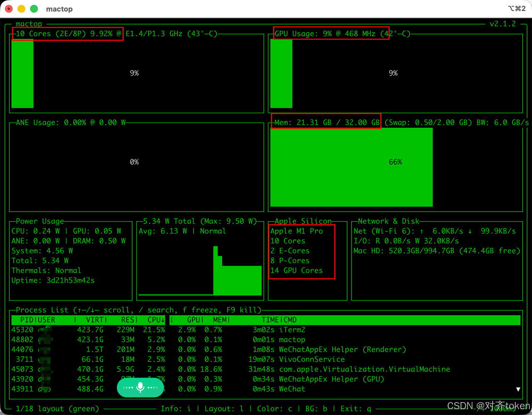
Task: Click the mactop window title text
Action: tap(59, 9)
